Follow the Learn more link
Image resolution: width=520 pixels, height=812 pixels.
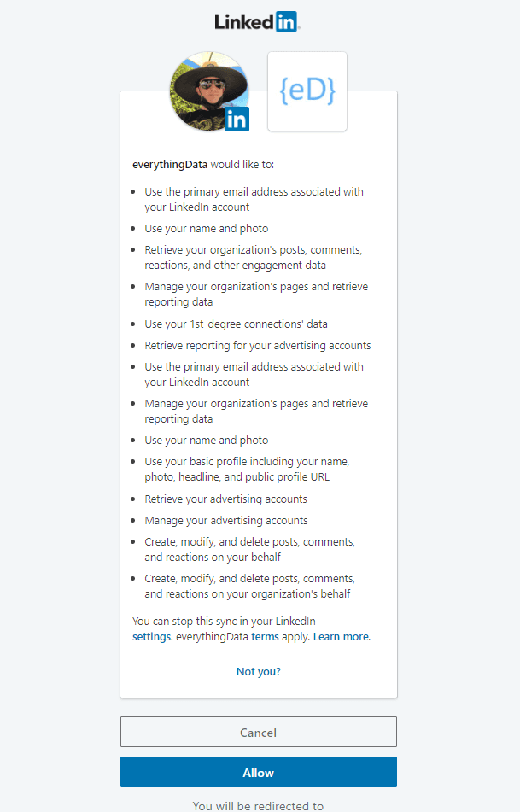click(342, 637)
